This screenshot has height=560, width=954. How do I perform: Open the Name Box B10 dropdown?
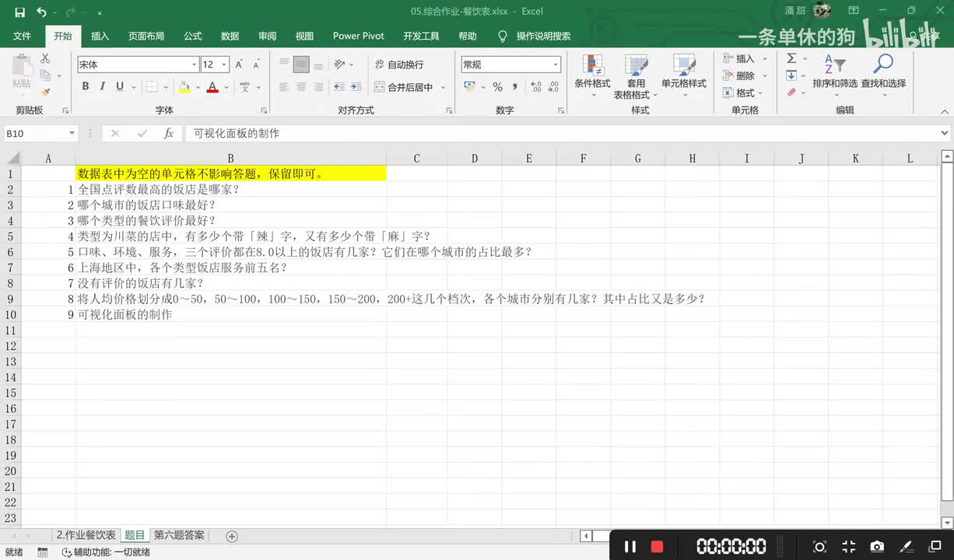pos(72,134)
